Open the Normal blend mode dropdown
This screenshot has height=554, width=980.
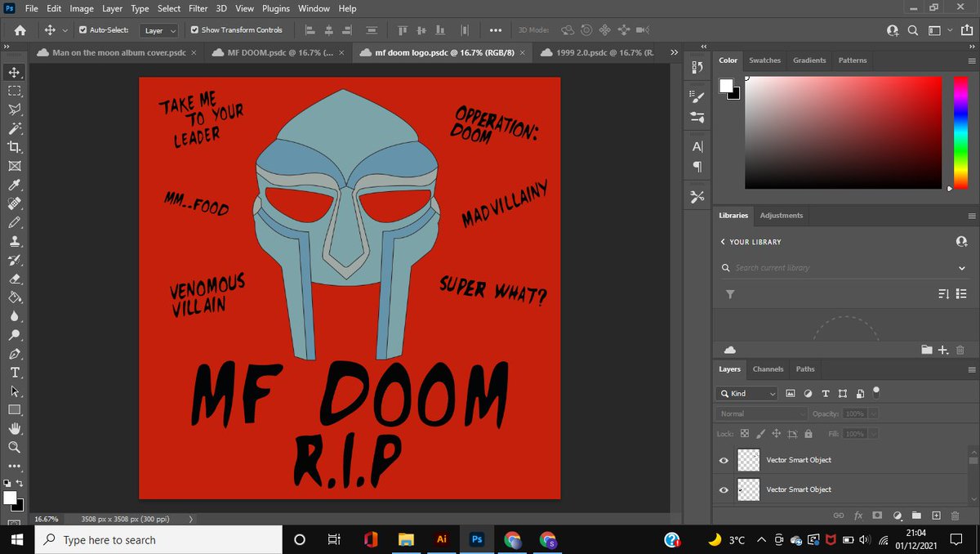pos(762,413)
